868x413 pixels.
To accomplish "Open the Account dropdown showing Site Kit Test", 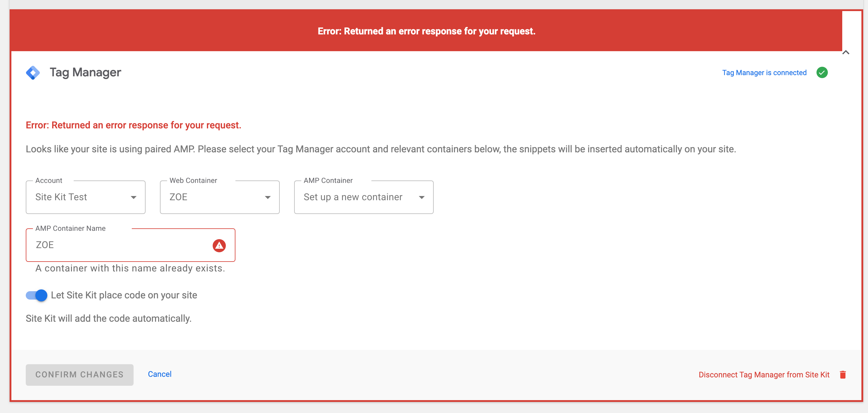I will pyautogui.click(x=85, y=197).
